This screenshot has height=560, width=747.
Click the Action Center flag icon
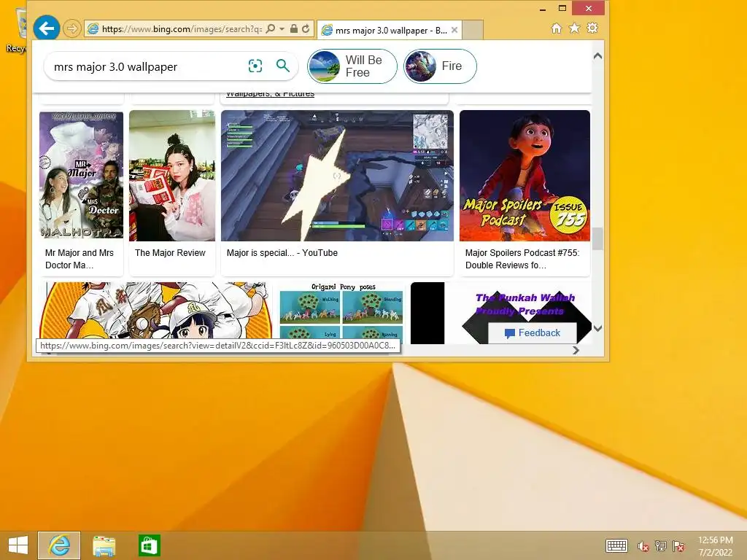coord(678,546)
